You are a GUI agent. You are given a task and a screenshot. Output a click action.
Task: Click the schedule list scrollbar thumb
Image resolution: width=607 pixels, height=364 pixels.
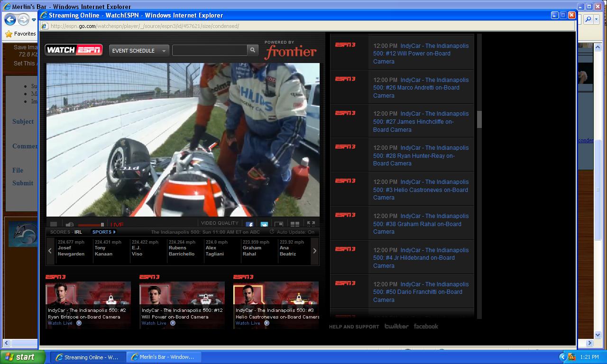coord(479,119)
